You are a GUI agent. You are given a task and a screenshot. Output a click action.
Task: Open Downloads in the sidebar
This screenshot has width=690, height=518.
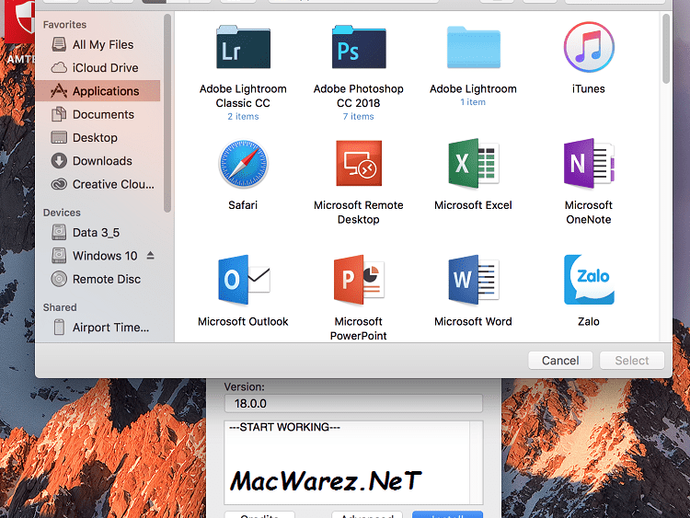(x=97, y=161)
